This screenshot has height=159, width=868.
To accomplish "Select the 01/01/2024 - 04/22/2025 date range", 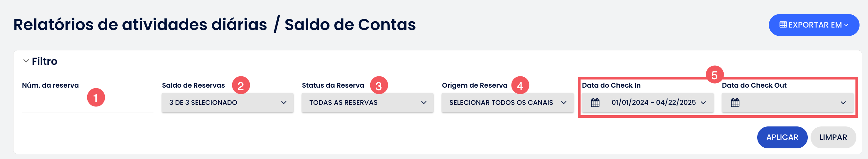I will tap(653, 103).
